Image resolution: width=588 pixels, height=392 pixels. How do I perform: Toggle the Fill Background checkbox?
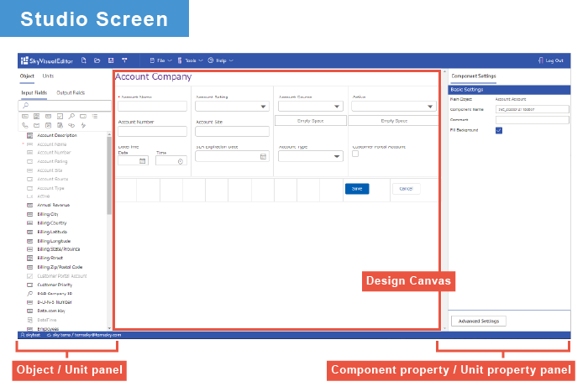(x=499, y=130)
